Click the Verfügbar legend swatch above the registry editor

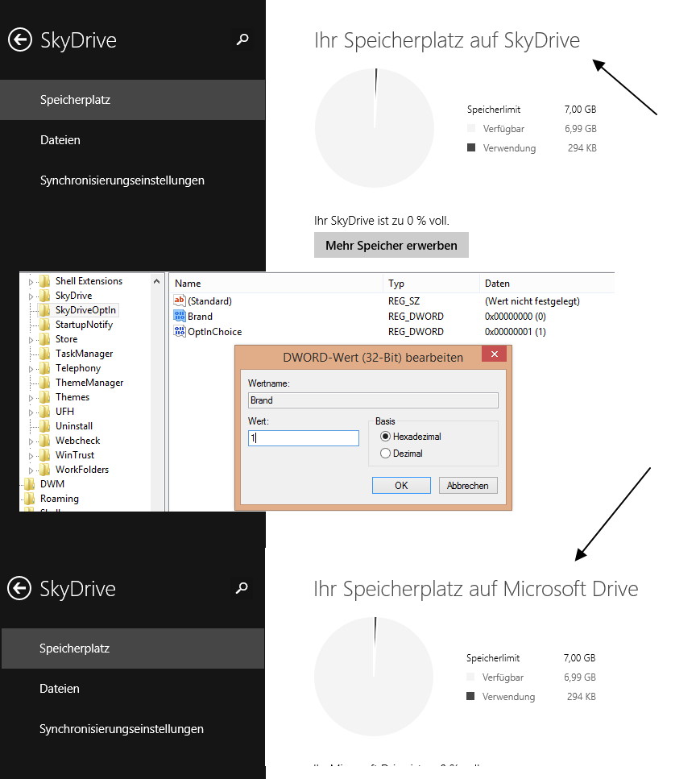point(471,128)
